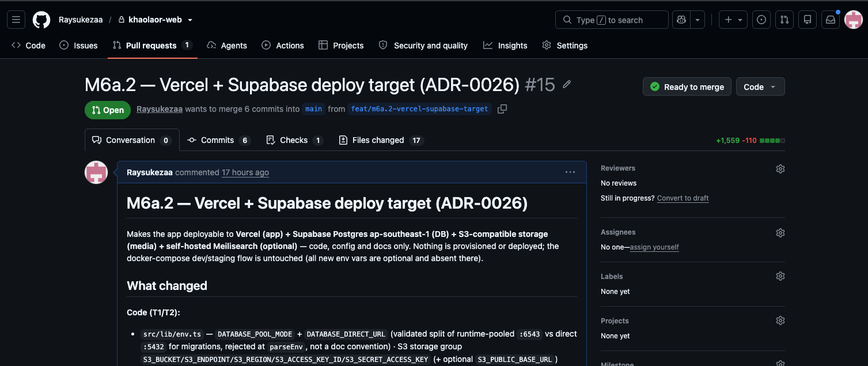This screenshot has width=868, height=366.
Task: Click the +1,559 -110 diffstat indicator
Action: 750,141
